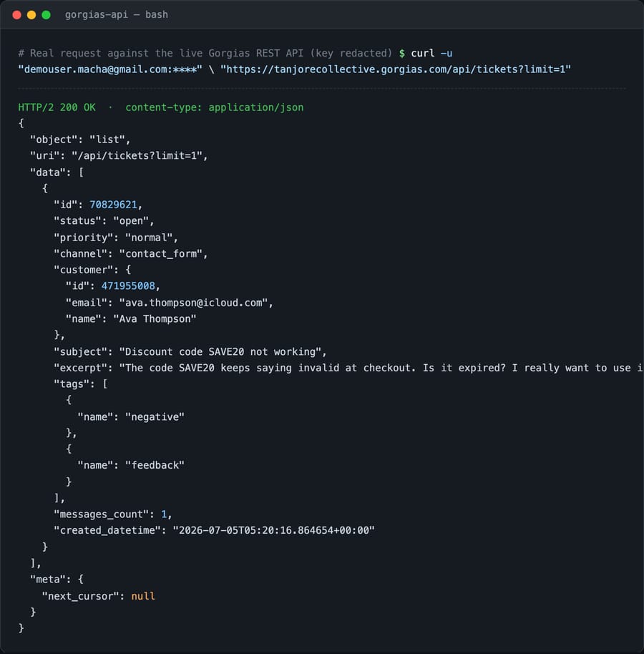Viewport: 644px width, 654px height.
Task: Click the yellow minimize window button
Action: click(x=31, y=15)
